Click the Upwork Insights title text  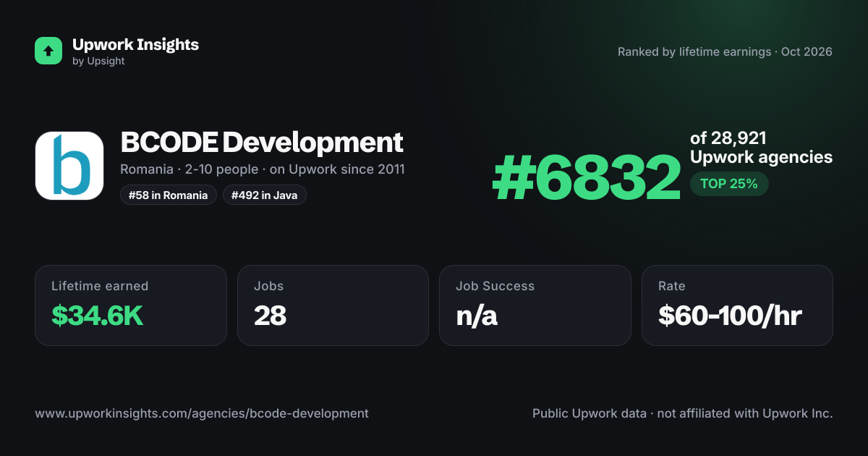[135, 44]
